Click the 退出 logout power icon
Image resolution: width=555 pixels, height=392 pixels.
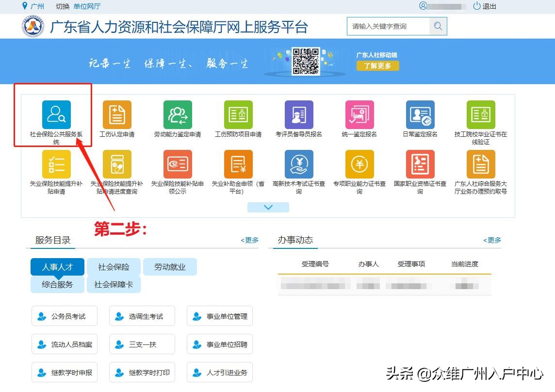pos(477,6)
